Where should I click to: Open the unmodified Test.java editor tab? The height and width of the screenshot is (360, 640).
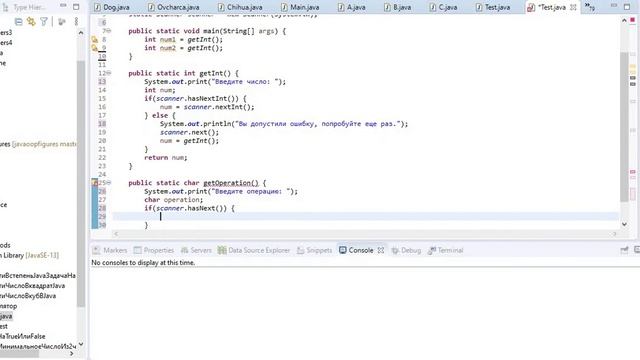click(493, 7)
